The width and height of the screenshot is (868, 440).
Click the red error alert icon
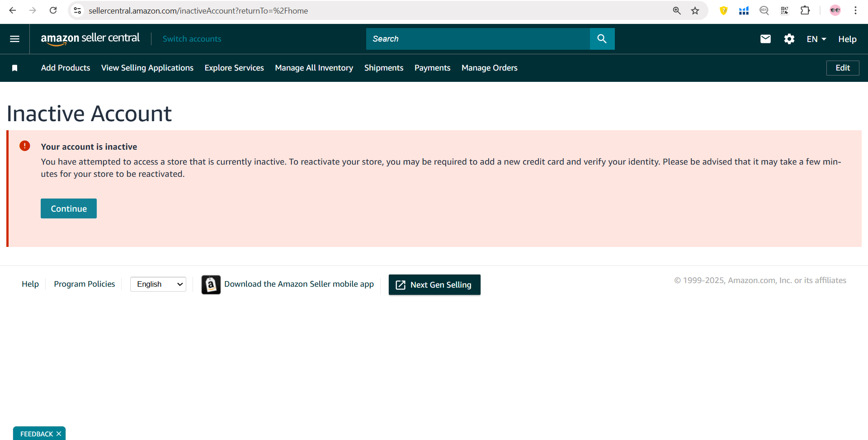pos(25,146)
